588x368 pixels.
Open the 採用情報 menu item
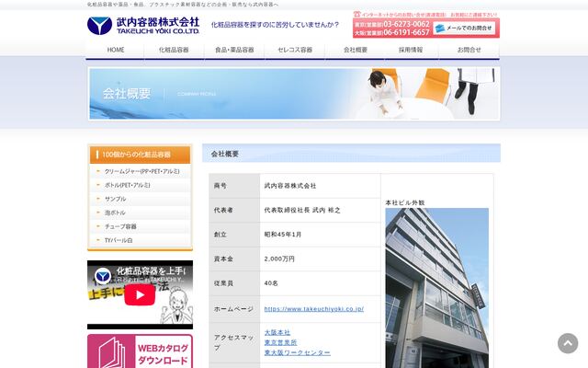pyautogui.click(x=411, y=50)
